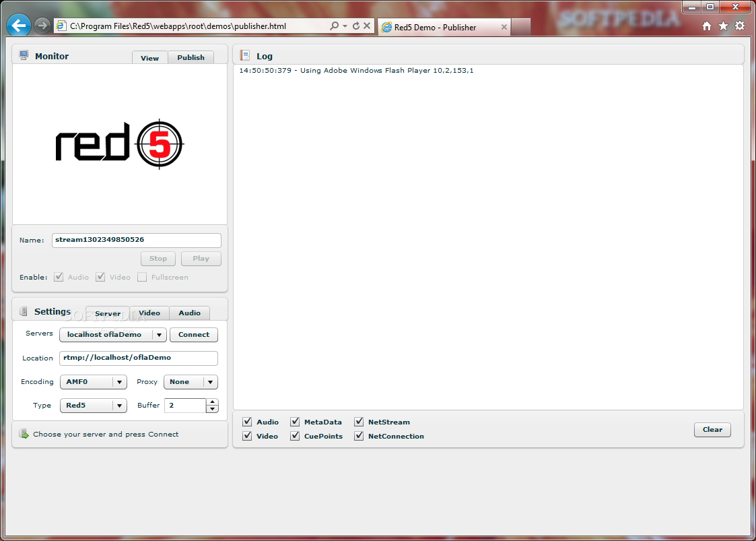756x541 pixels.
Task: Toggle the CuePoints log filter
Action: 295,436
